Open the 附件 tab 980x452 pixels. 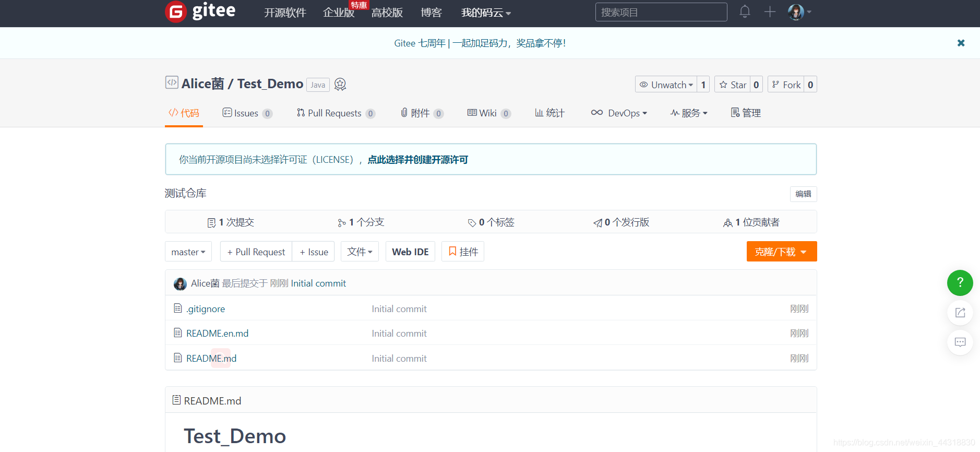[422, 113]
